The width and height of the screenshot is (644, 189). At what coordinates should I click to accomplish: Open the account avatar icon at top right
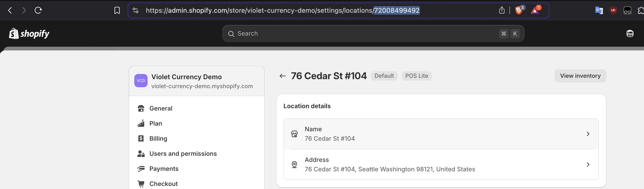point(630,33)
